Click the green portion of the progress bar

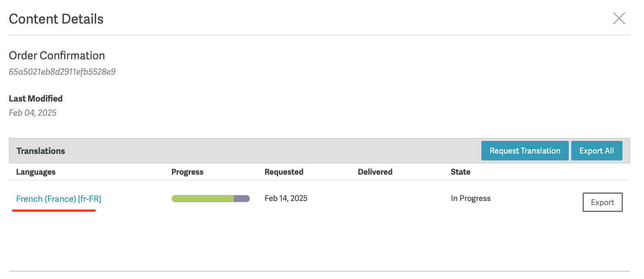tap(202, 199)
